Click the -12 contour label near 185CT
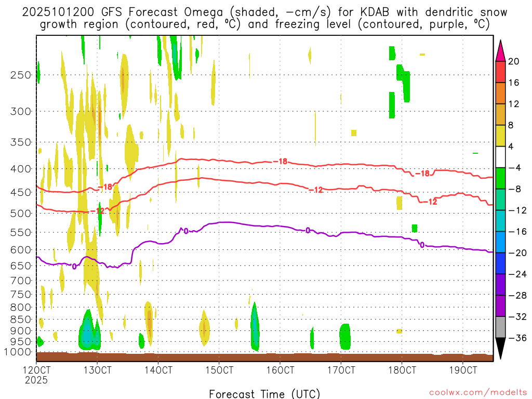 [x=430, y=202]
